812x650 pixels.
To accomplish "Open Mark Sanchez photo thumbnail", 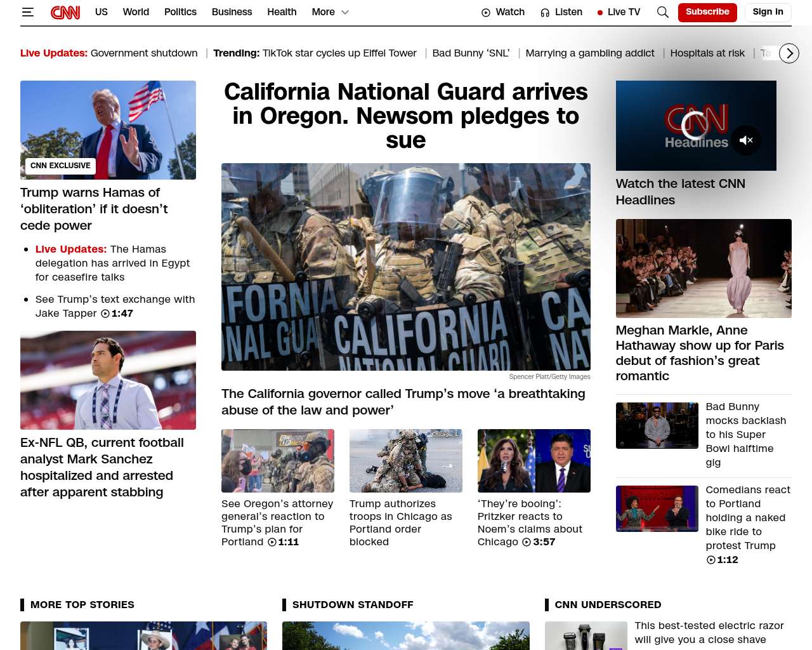I will (x=108, y=380).
